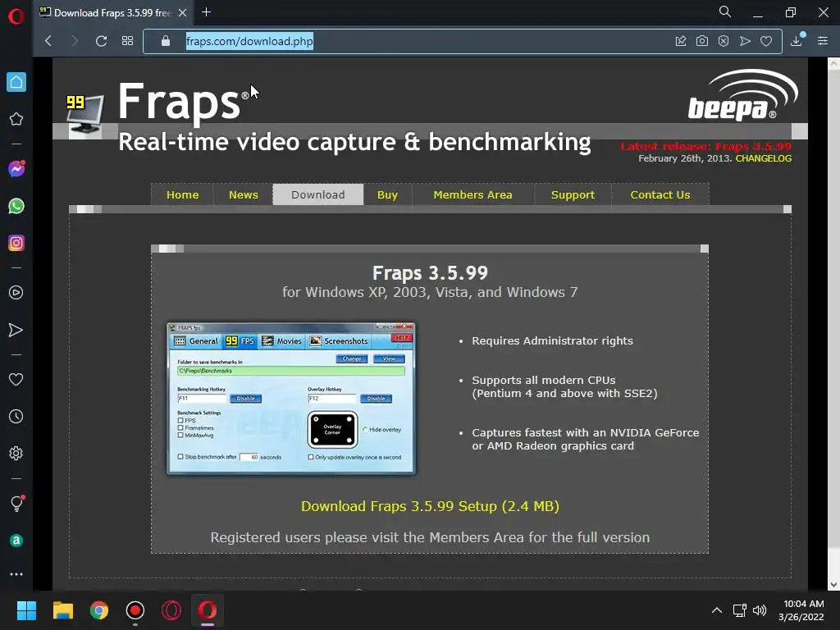Add page to bookmarks with heart in address bar
Image resolution: width=840 pixels, height=630 pixels.
tap(766, 41)
